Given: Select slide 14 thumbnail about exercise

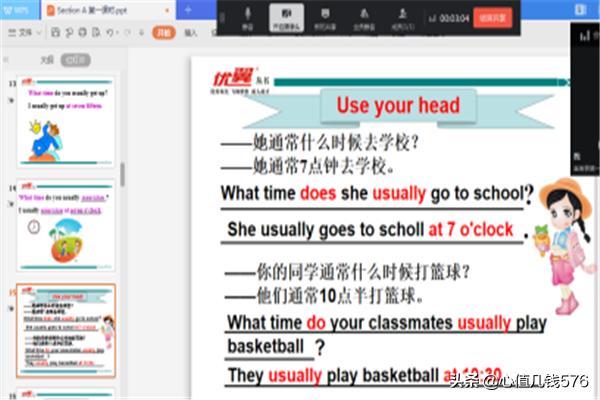Looking at the screenshot, I should [x=66, y=225].
